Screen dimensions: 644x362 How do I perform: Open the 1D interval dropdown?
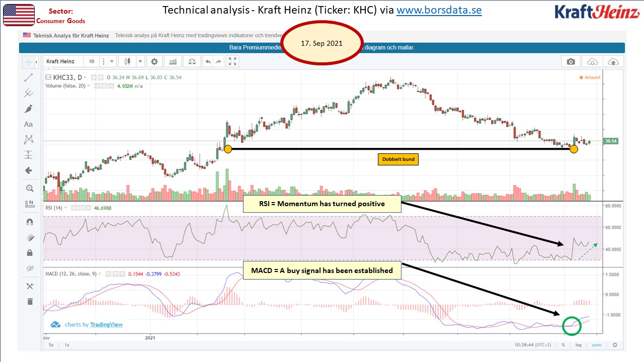[92, 61]
